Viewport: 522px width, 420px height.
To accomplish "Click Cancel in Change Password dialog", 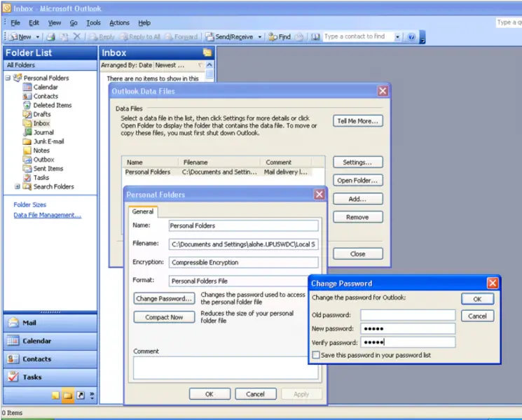I will point(477,316).
